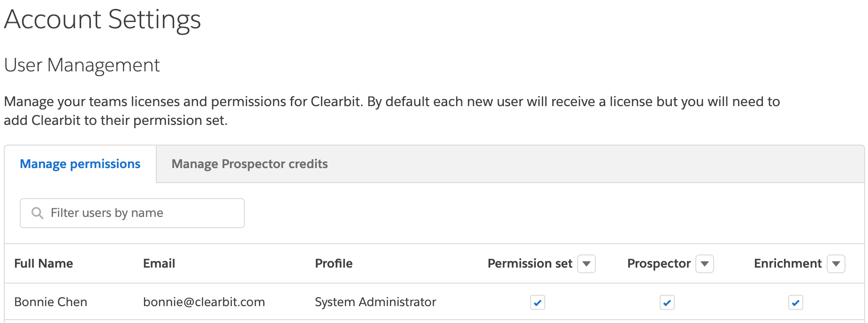
Task: Toggle Bonnie Chen's Enrichment checkbox
Action: pos(795,302)
